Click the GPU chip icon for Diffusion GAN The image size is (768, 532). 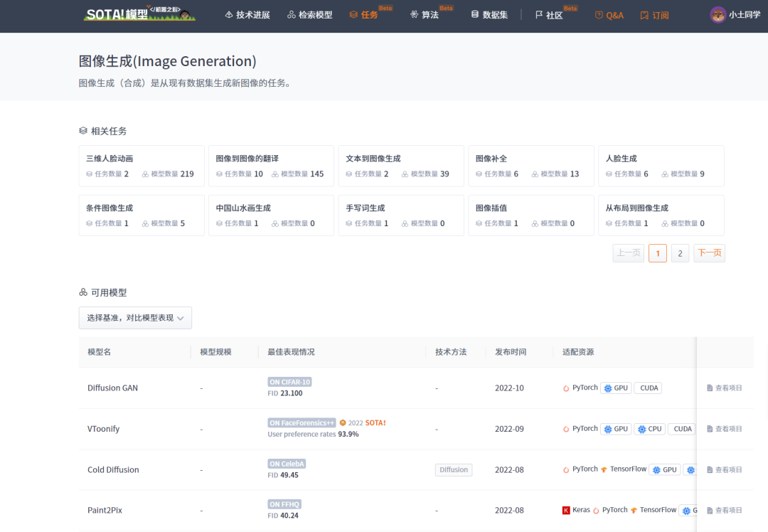pyautogui.click(x=608, y=388)
